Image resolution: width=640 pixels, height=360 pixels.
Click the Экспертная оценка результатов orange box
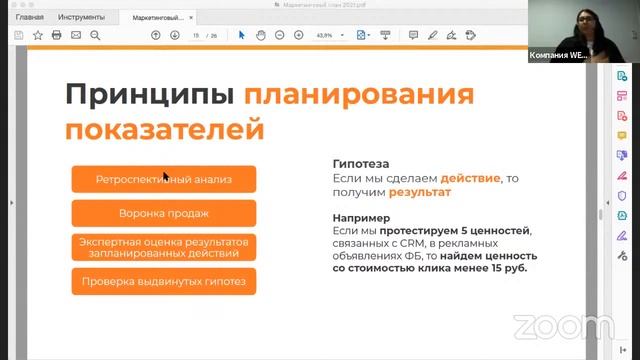164,247
